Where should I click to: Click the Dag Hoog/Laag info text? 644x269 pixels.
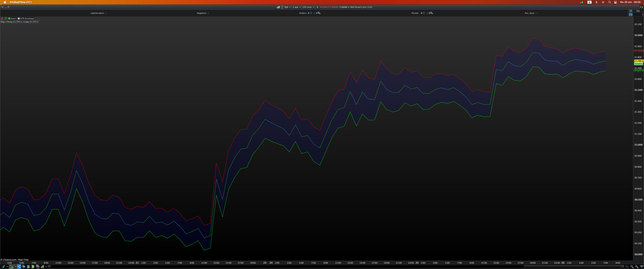click(x=19, y=22)
